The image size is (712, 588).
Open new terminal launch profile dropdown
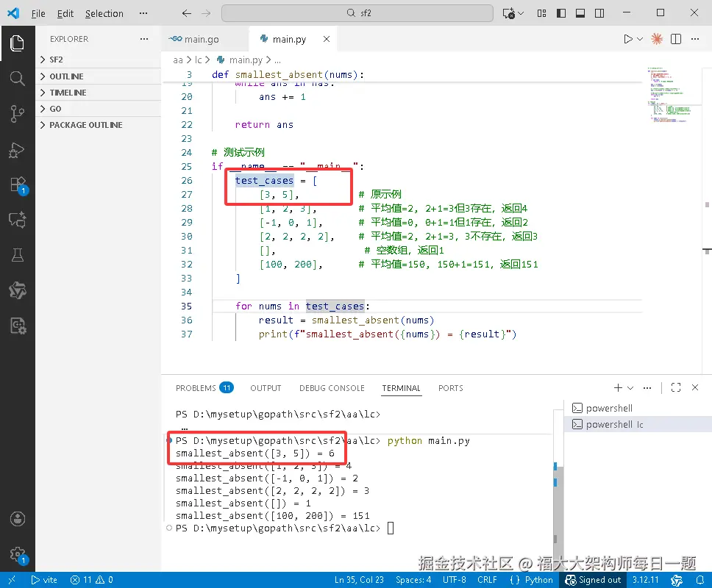click(630, 387)
